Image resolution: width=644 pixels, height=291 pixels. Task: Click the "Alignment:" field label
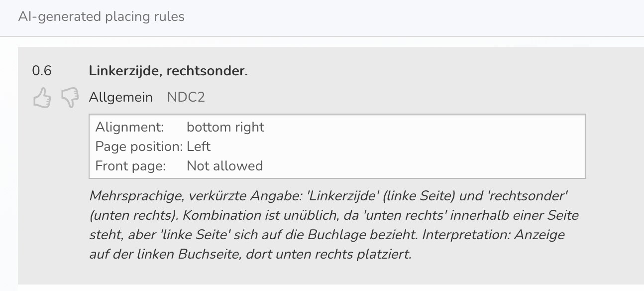(129, 127)
